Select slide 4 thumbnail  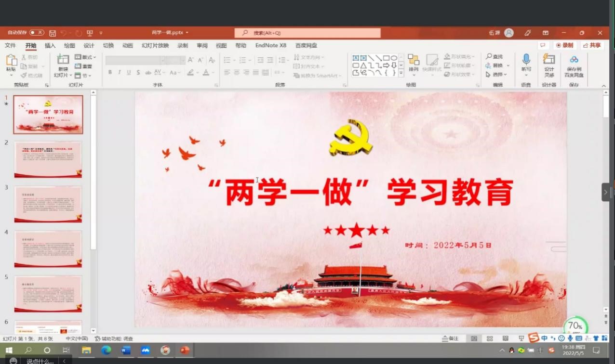click(x=48, y=249)
